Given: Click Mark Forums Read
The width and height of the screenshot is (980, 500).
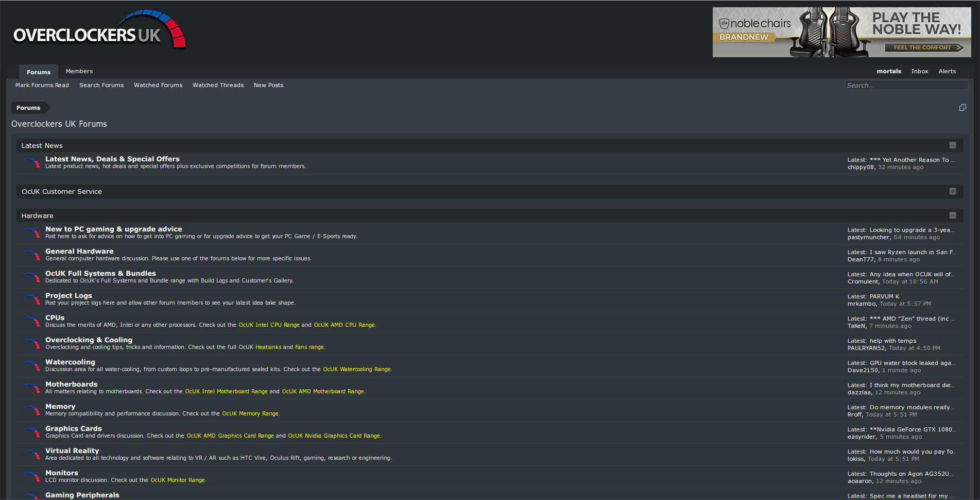Looking at the screenshot, I should tap(42, 85).
